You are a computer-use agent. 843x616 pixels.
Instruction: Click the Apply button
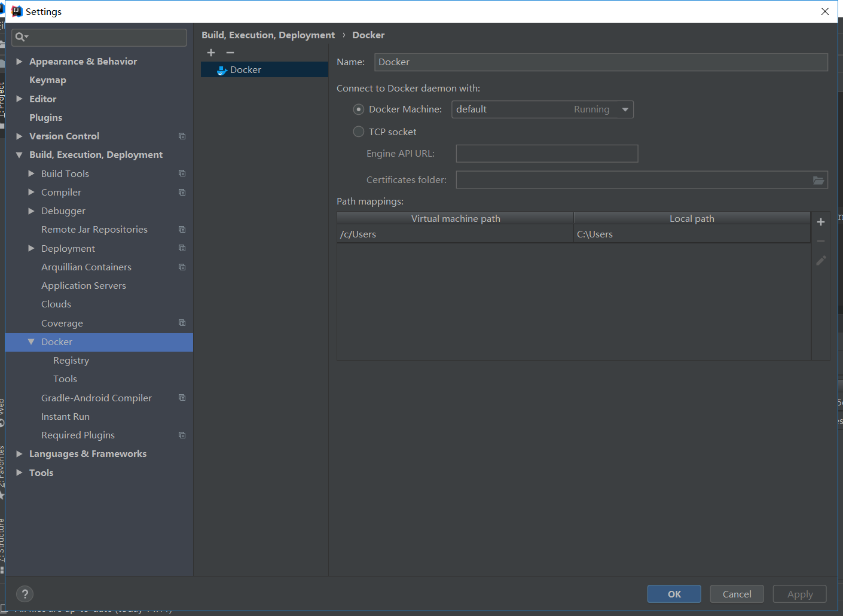coord(800,594)
